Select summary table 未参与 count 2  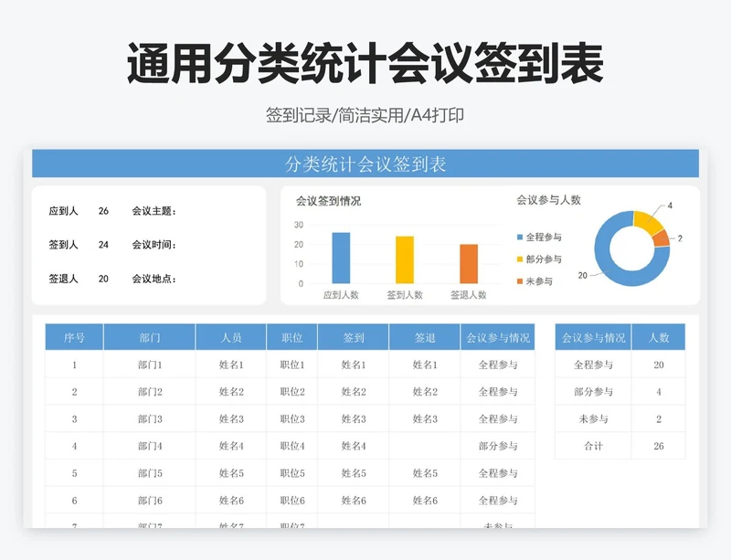click(658, 418)
